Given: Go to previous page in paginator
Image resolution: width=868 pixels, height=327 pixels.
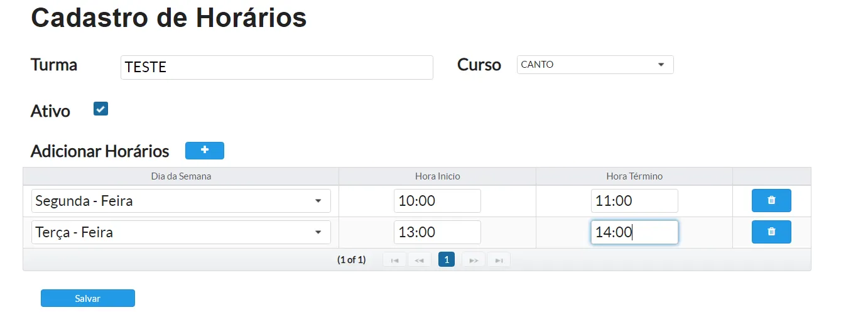Looking at the screenshot, I should [419, 260].
